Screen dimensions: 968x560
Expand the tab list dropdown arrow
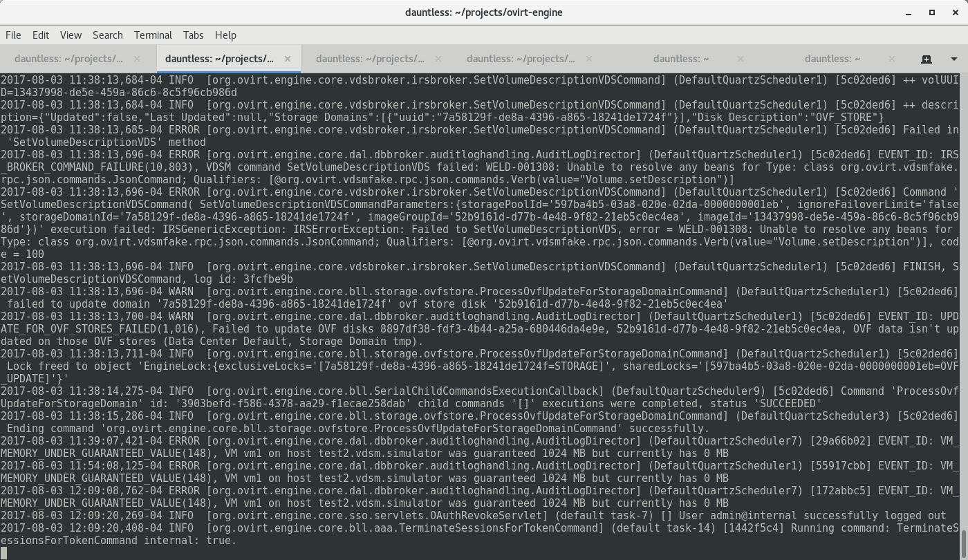954,59
